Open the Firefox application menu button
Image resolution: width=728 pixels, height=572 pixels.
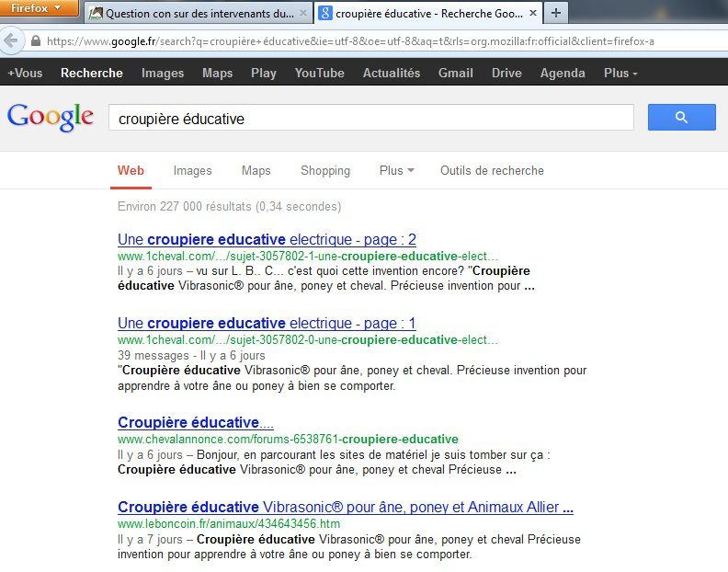coord(40,9)
